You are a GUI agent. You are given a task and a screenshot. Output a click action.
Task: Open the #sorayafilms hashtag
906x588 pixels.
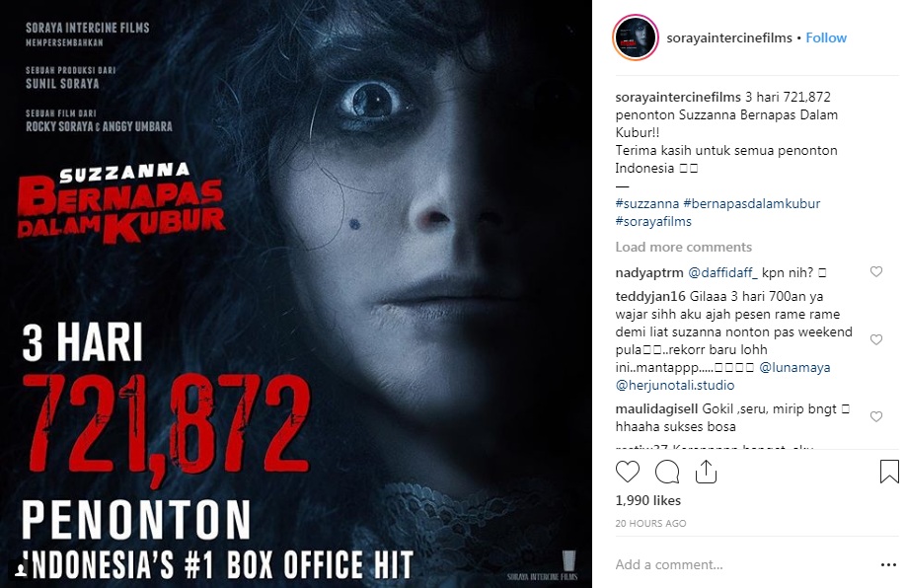pyautogui.click(x=653, y=221)
